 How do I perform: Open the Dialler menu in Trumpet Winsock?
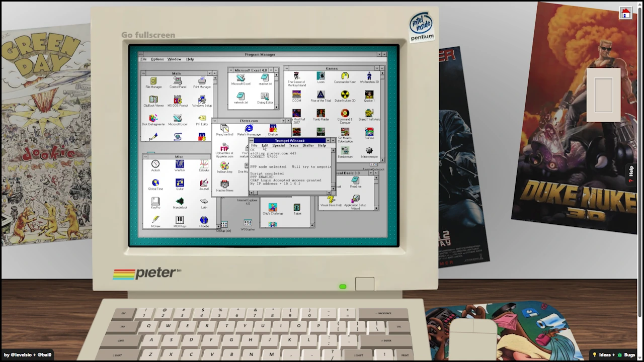tap(308, 145)
